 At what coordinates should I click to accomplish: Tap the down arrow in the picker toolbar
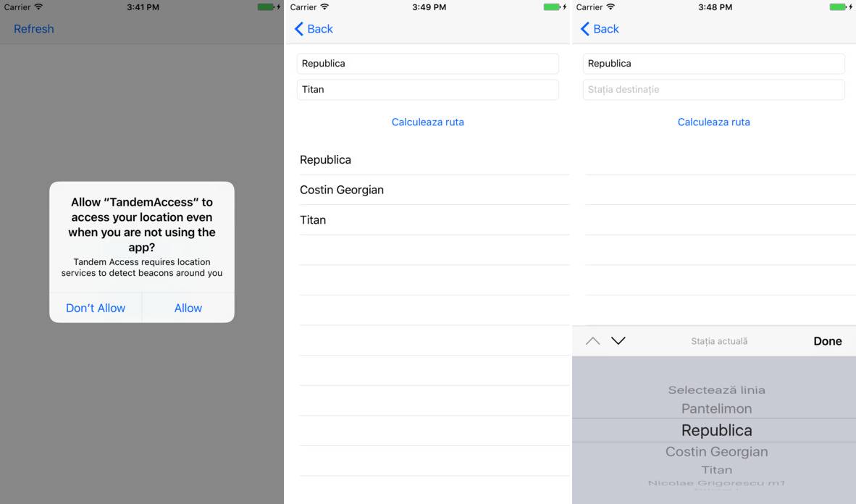point(618,341)
